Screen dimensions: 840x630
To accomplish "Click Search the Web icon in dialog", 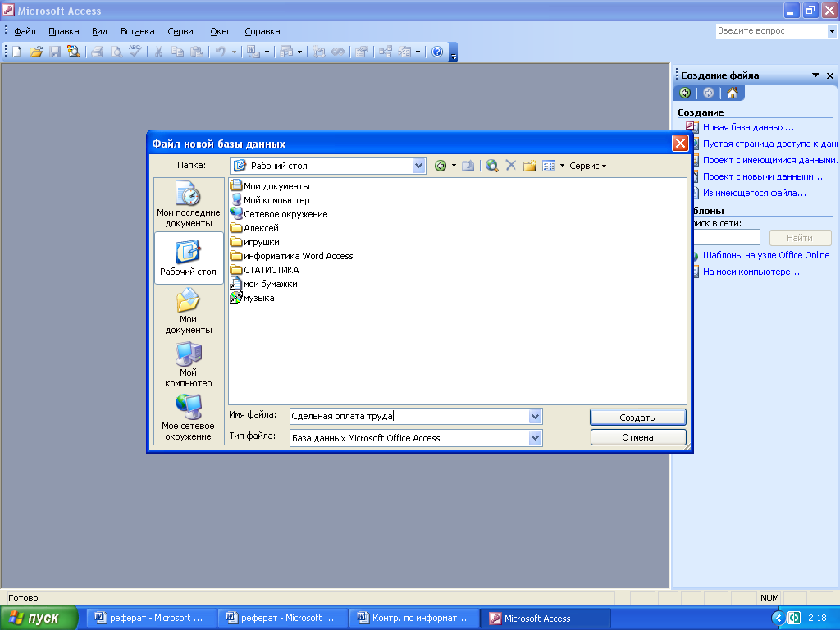I will (492, 166).
